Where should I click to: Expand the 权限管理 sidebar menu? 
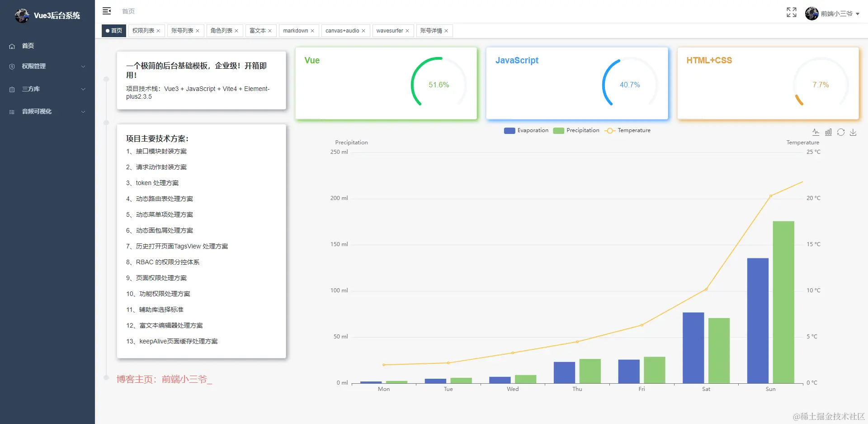[47, 66]
